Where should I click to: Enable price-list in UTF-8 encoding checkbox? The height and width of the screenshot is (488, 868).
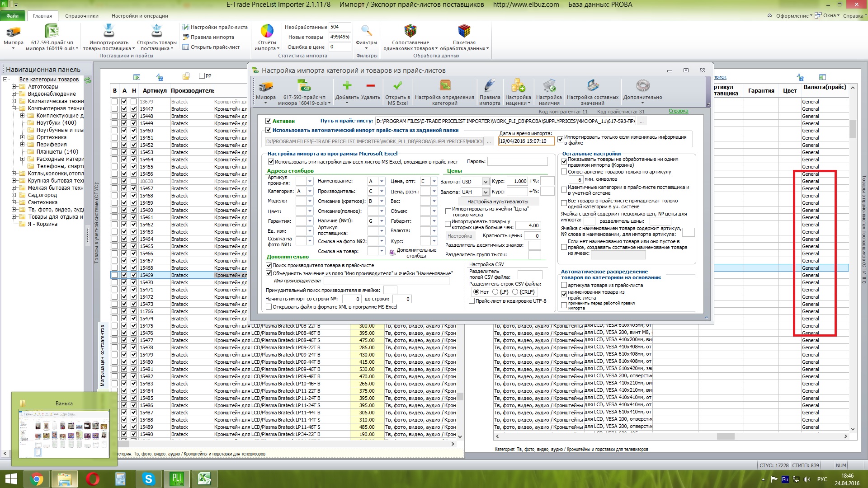pos(472,301)
